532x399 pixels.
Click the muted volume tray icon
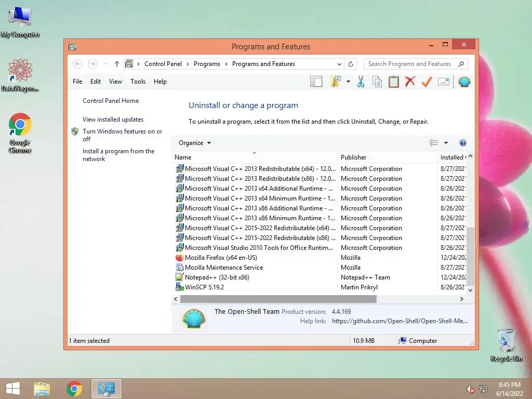click(x=470, y=389)
